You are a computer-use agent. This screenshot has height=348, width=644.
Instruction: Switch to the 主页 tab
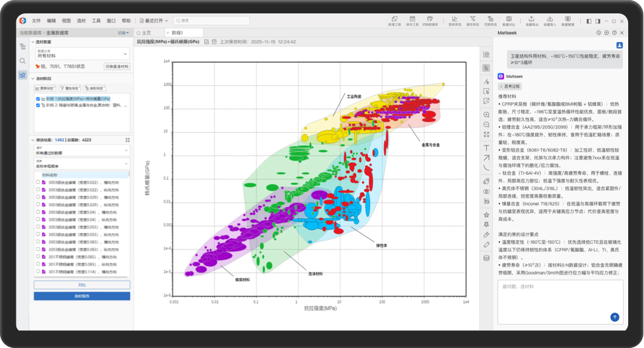pos(143,32)
